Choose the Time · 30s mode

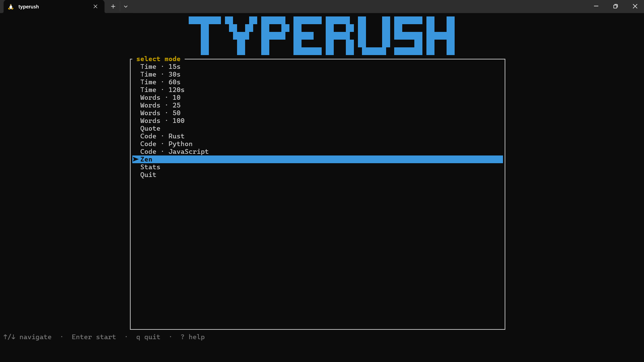160,74
